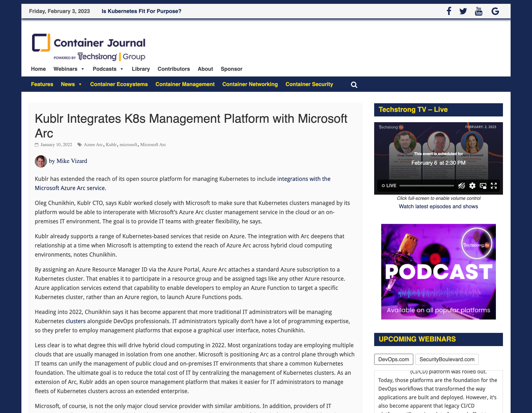This screenshot has height=413, width=532.
Task: Open author Mike Vizard's profile link
Action: (72, 161)
